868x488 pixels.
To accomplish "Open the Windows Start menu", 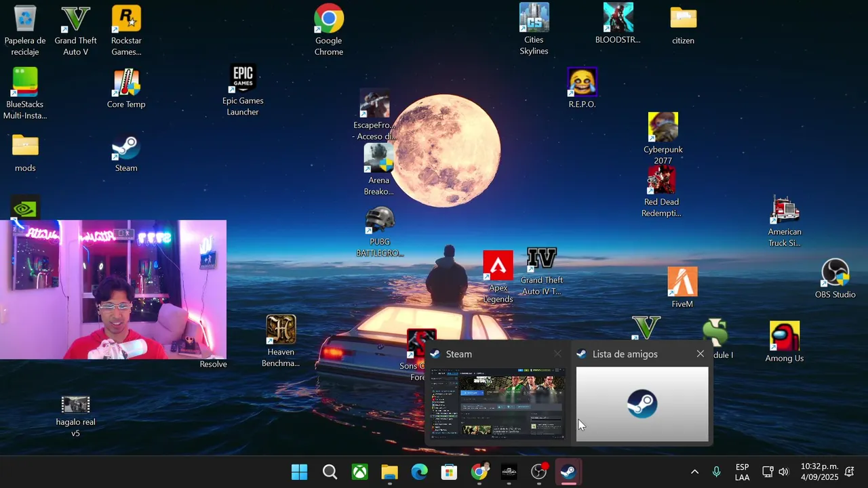I will tap(299, 472).
